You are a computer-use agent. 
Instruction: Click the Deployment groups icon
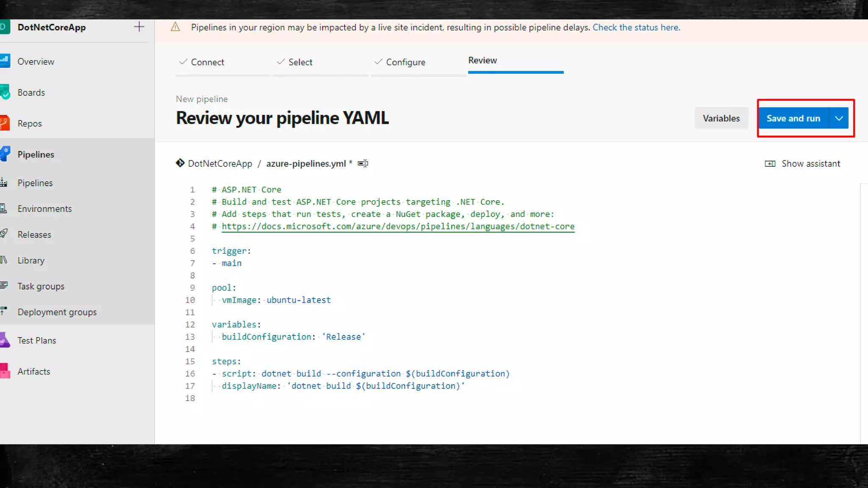[x=4, y=311]
